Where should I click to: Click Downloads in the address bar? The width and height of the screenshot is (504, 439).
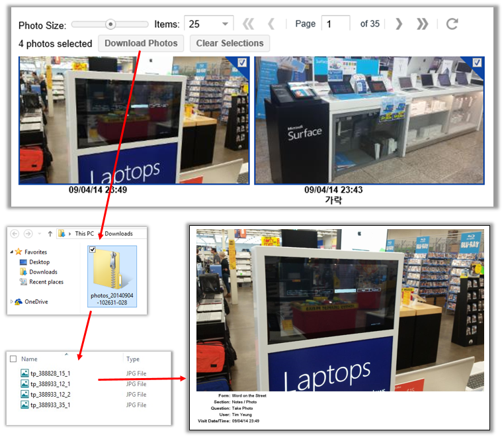(x=118, y=234)
